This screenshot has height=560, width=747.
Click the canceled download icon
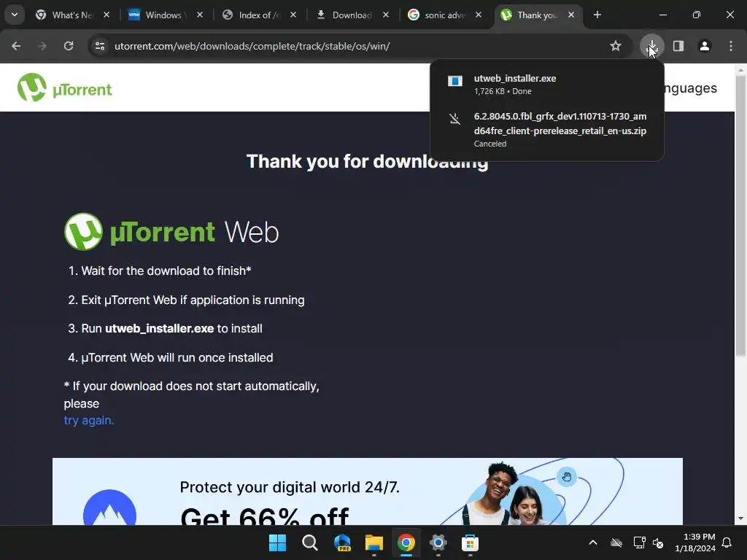(x=455, y=118)
